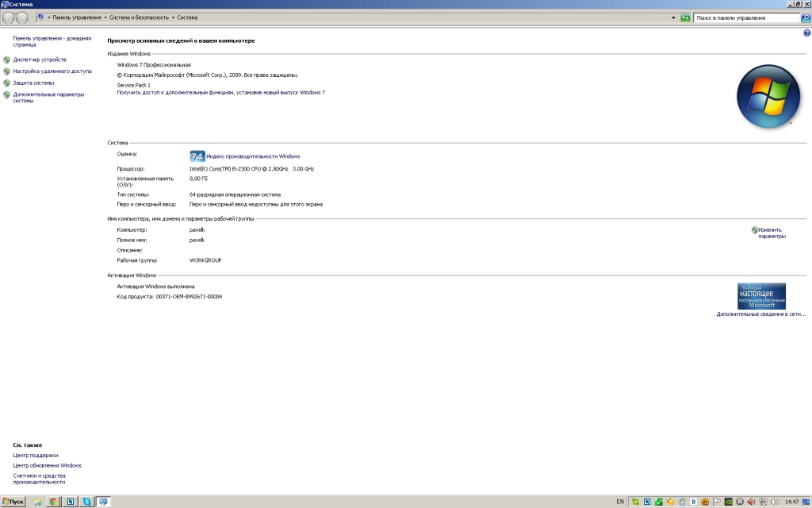Viewport: 812px width, 508px height.
Task: Click the Genuine Microsoft software badge
Action: coord(761,296)
